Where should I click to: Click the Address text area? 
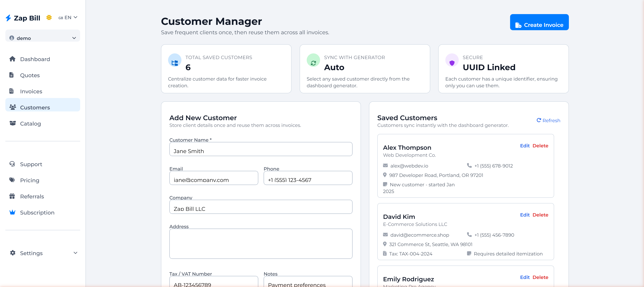point(261,244)
